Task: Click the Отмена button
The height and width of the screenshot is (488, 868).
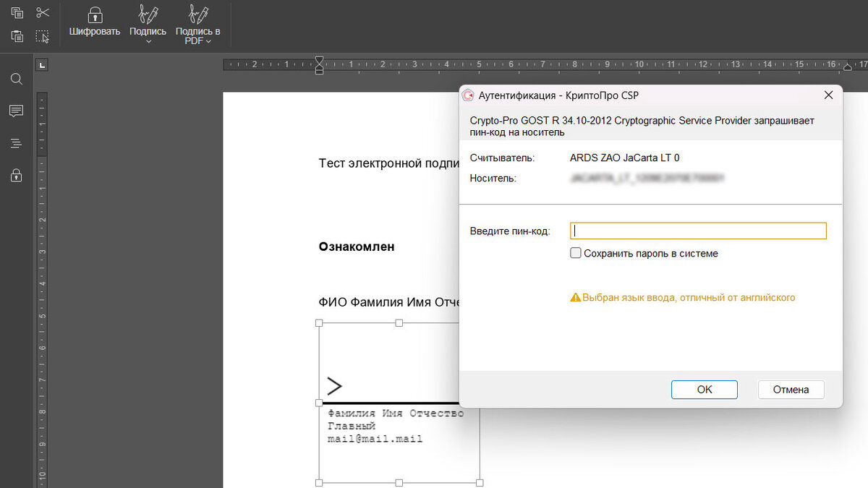Action: click(791, 389)
